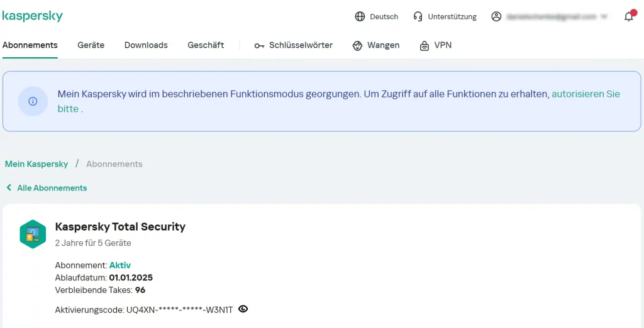Open the notifications bell
Viewport: 644px width, 328px height.
click(x=629, y=17)
